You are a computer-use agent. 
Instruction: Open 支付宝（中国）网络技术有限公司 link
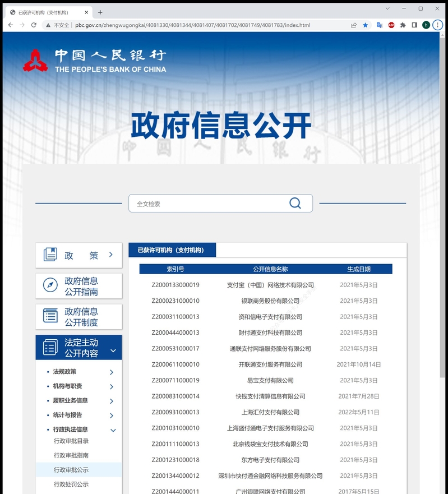(x=270, y=285)
